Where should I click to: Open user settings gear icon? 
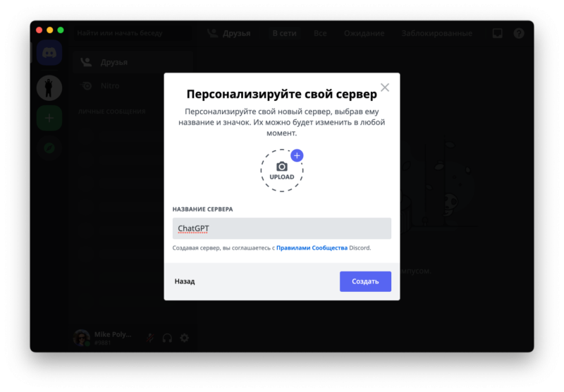click(185, 338)
